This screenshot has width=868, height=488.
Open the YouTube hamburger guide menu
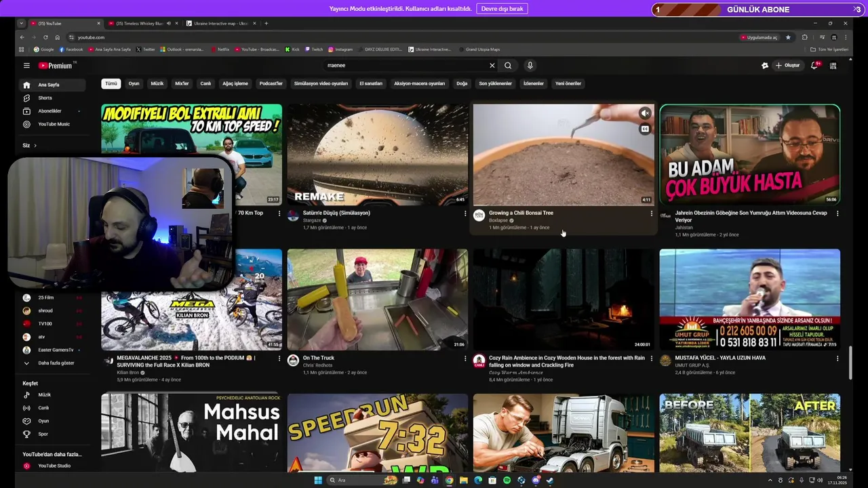pos(26,66)
